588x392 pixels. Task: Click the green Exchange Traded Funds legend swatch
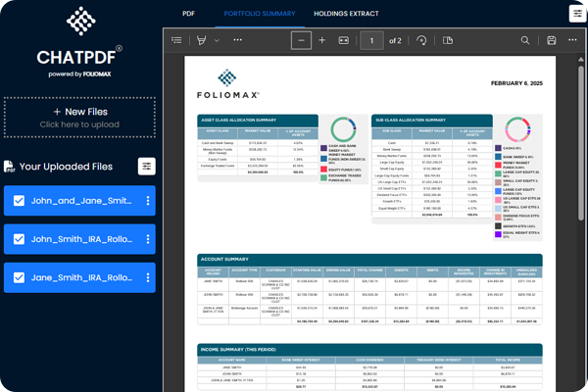point(323,177)
